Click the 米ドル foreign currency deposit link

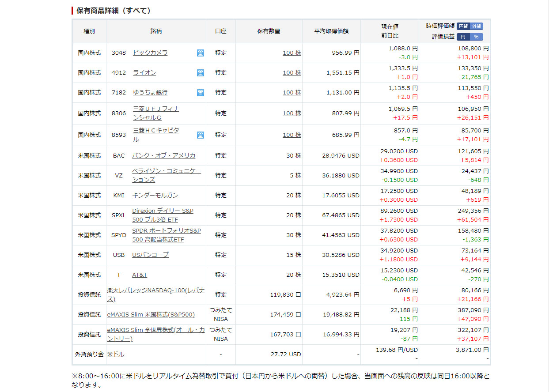tap(116, 354)
